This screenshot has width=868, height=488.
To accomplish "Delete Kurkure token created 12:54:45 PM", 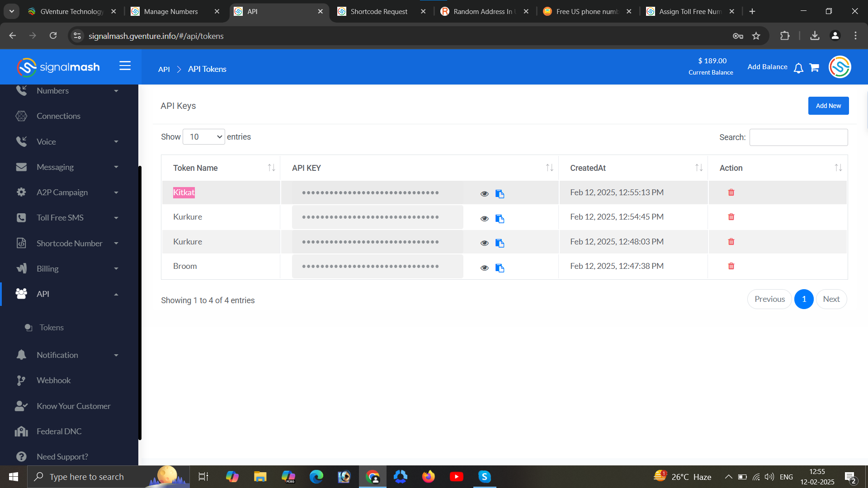I will click(x=731, y=217).
